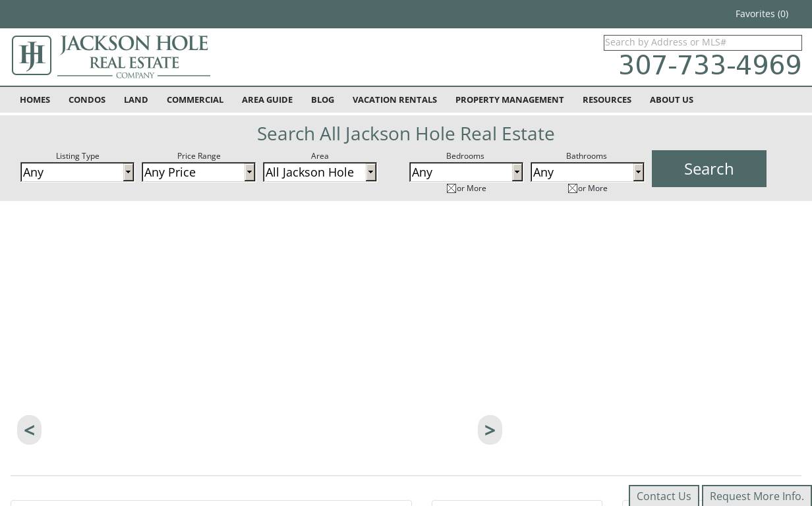The height and width of the screenshot is (506, 812).
Task: Open the Commercial menu item
Action: pos(195,99)
